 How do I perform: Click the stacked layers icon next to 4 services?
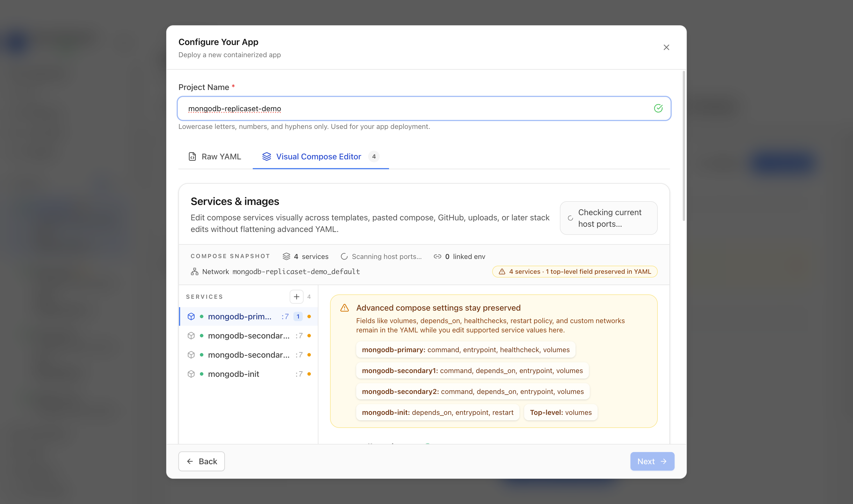(286, 256)
